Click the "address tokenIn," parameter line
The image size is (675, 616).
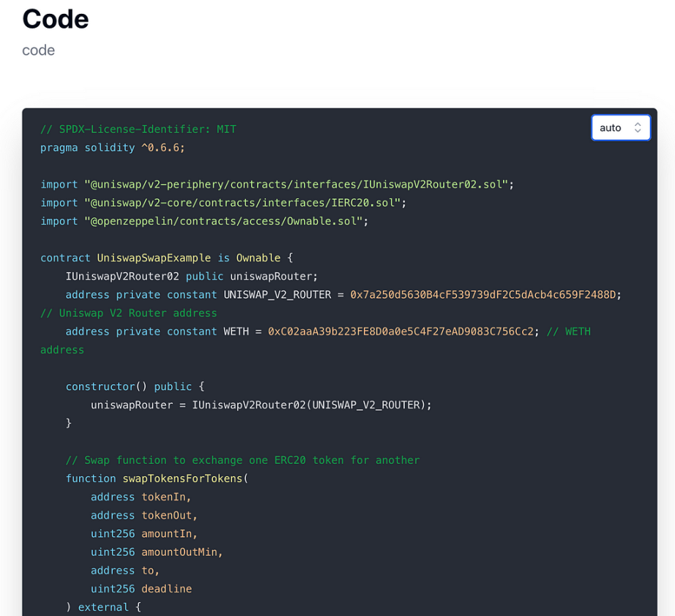coord(141,497)
